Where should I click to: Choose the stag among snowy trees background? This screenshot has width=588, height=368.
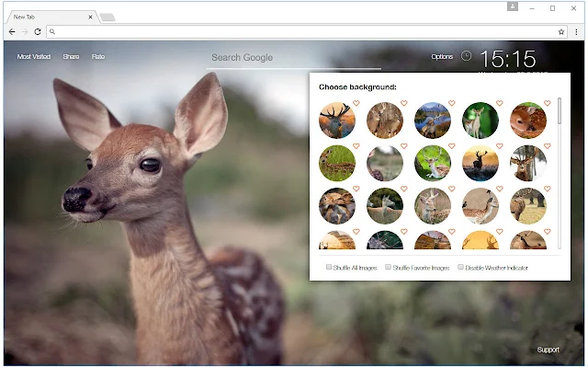point(528,164)
